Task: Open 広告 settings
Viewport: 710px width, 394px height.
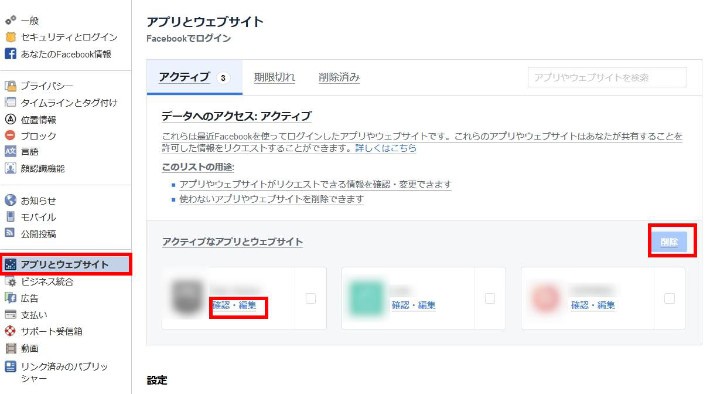Action: pos(30,298)
